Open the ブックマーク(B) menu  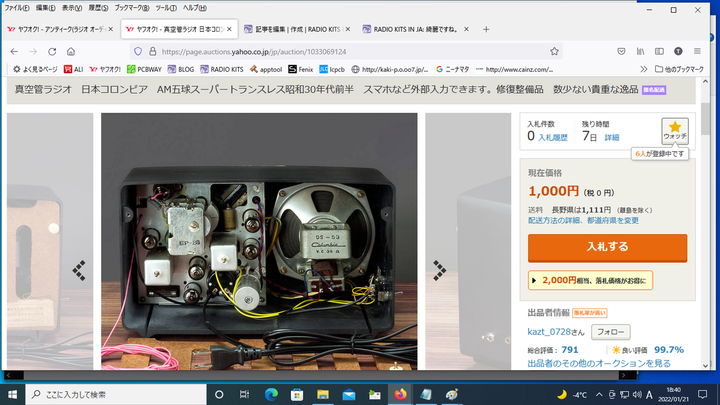[x=128, y=7]
